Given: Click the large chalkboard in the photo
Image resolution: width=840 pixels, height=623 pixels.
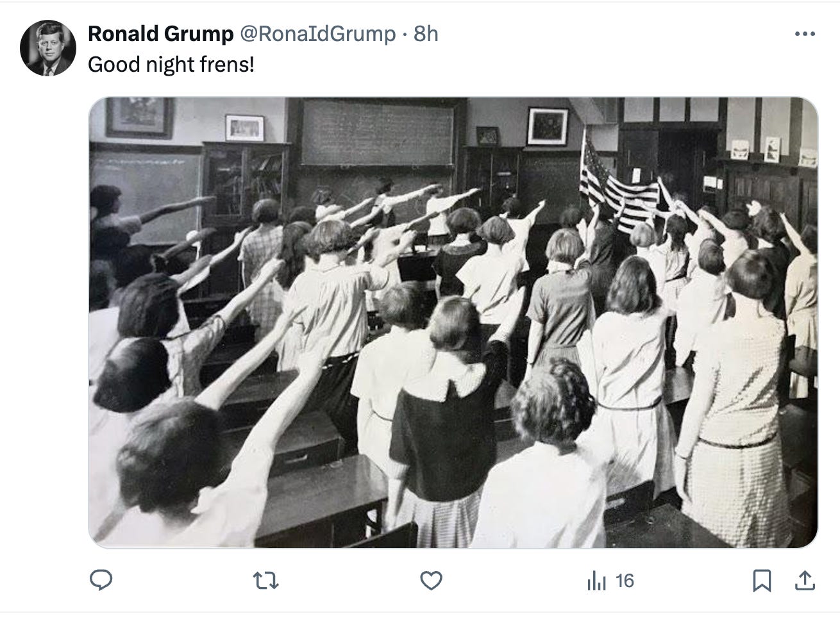Looking at the screenshot, I should click(x=377, y=133).
